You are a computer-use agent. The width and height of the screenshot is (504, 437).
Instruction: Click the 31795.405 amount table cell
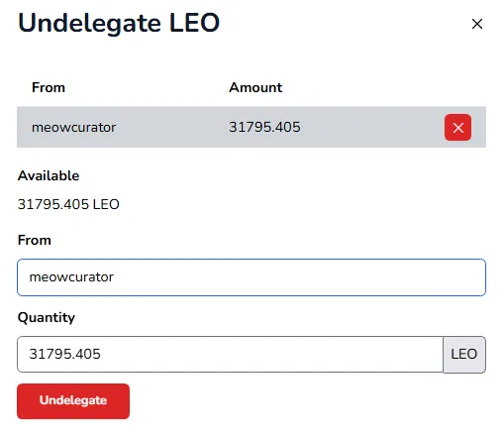point(264,127)
